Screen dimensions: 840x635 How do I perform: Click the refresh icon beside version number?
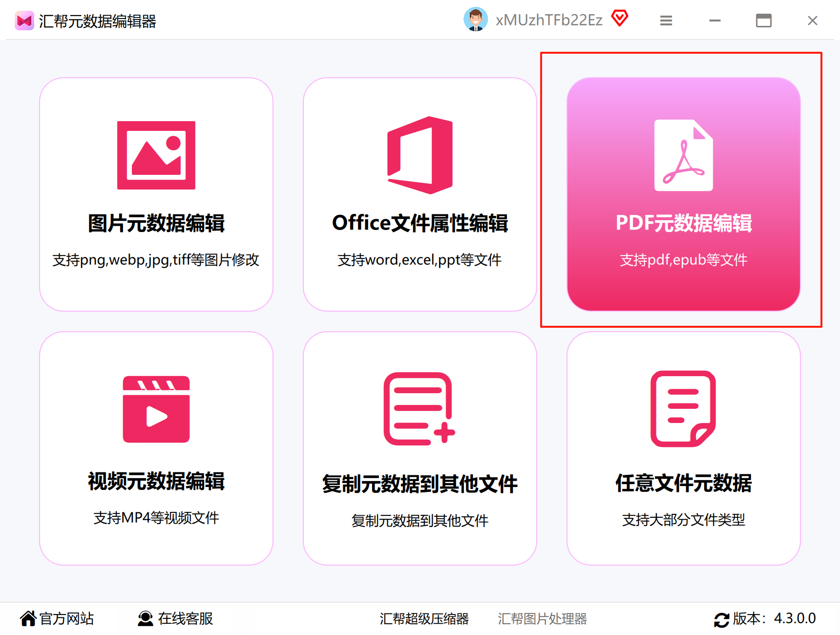(721, 619)
